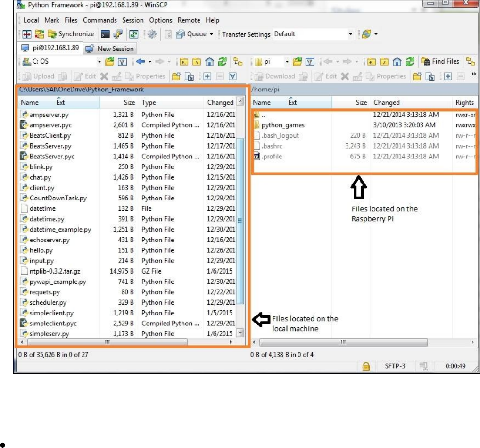Expand local back history dropdown arrow
This screenshot has width=480, height=448.
pos(150,62)
